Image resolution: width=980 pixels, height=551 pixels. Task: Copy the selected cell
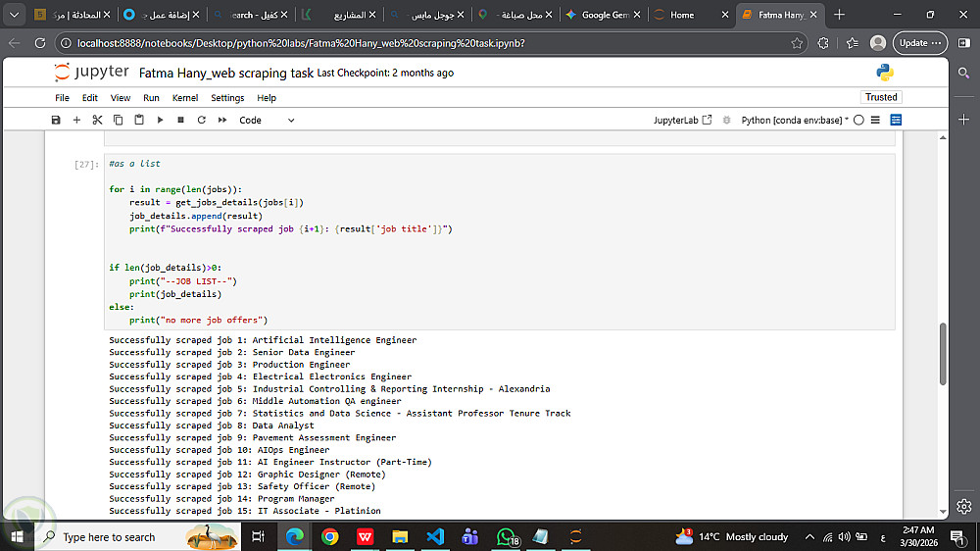point(119,120)
